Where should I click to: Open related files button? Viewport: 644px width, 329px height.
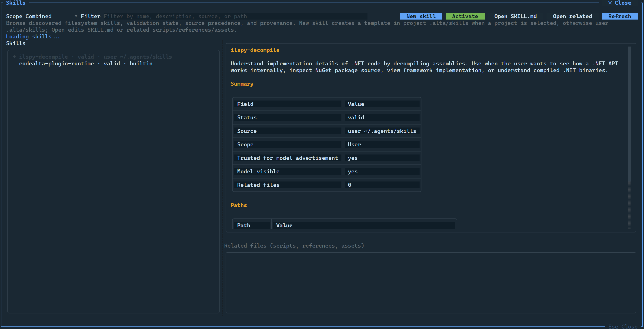pyautogui.click(x=572, y=16)
